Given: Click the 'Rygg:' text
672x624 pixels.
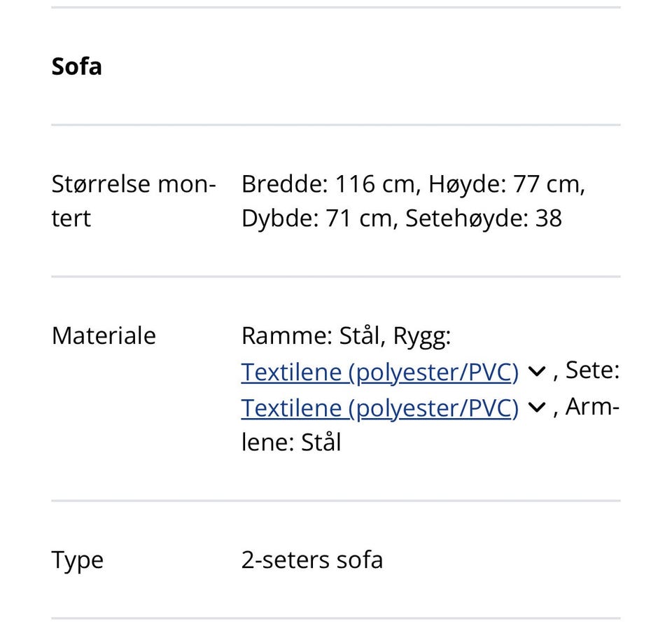Looking at the screenshot, I should click(x=422, y=335).
